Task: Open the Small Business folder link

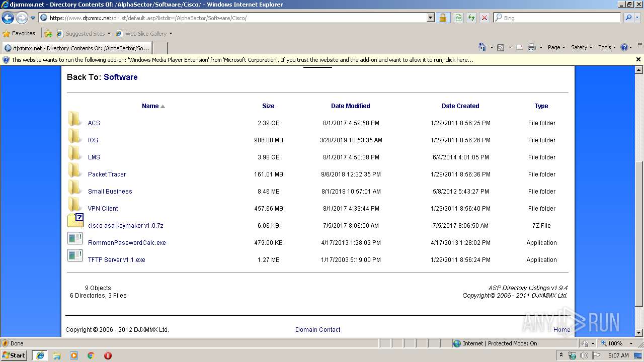Action: (x=110, y=192)
